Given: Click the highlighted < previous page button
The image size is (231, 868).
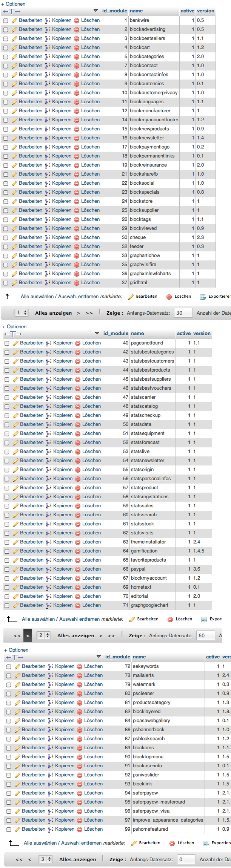Looking at the screenshot, I should [28, 635].
